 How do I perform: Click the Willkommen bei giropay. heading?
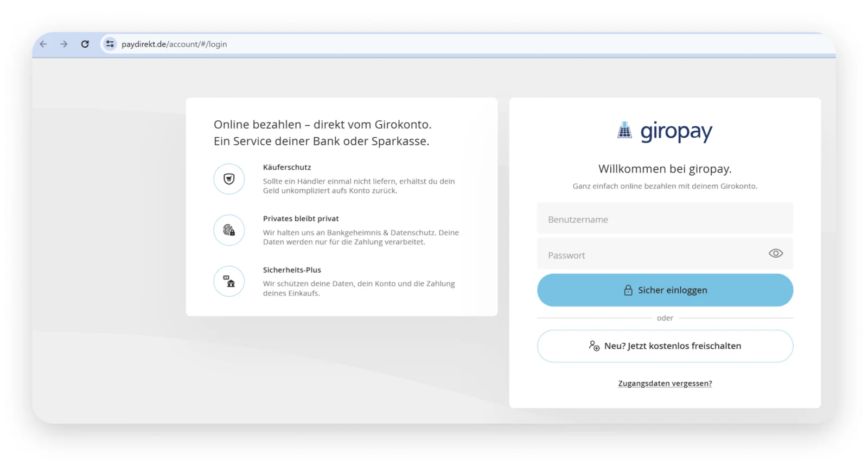click(x=665, y=169)
